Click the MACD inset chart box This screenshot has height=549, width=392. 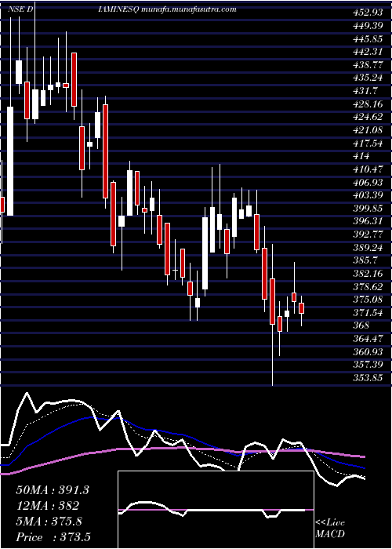(216, 510)
